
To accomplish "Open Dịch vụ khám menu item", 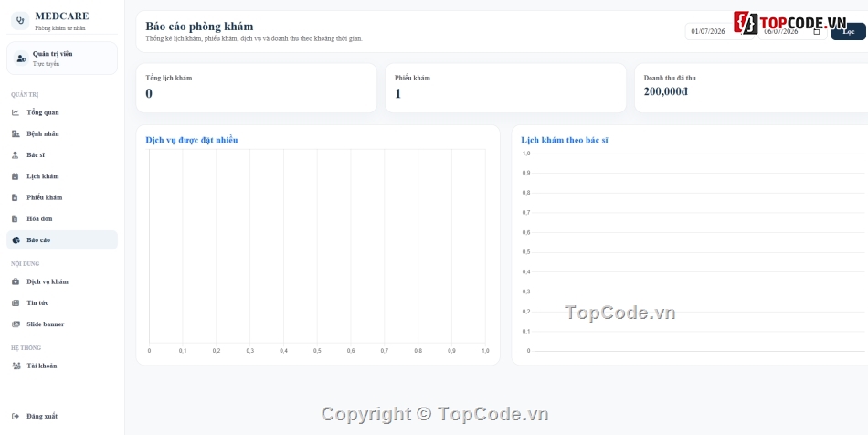I will (x=62, y=281).
